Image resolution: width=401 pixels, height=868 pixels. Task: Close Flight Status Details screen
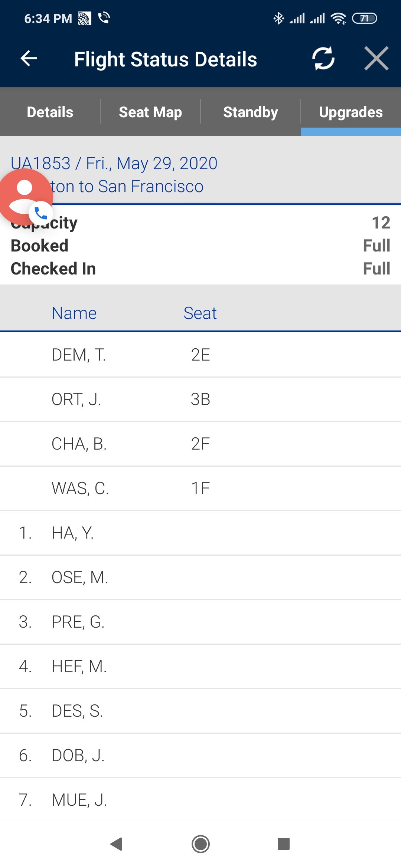[376, 59]
